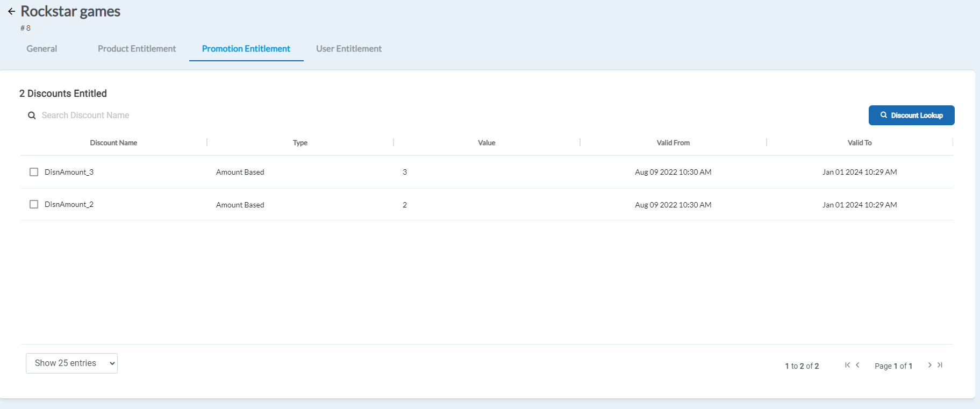Click the DisnAmount_3 discount name
This screenshot has width=980, height=409.
tap(69, 172)
